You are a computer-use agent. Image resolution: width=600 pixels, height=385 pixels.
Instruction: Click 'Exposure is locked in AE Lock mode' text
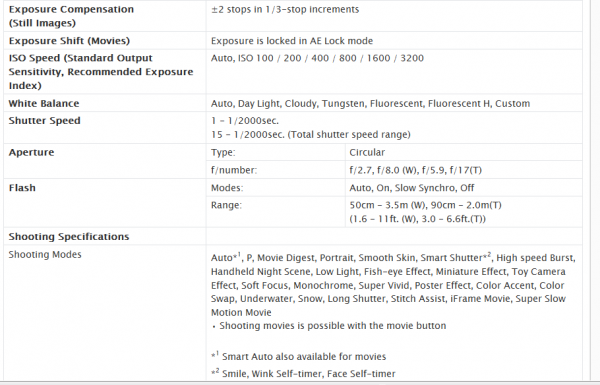[x=292, y=41]
